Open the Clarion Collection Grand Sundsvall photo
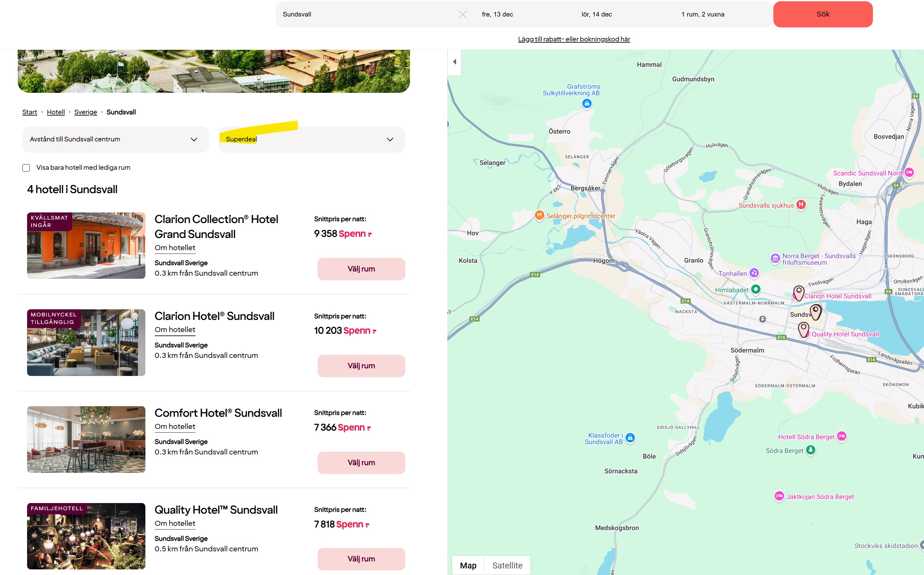Image resolution: width=924 pixels, height=575 pixels. (86, 246)
